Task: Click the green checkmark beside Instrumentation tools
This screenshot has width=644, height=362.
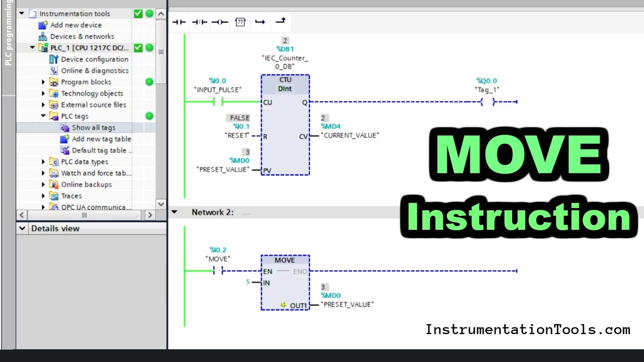Action: pos(138,14)
